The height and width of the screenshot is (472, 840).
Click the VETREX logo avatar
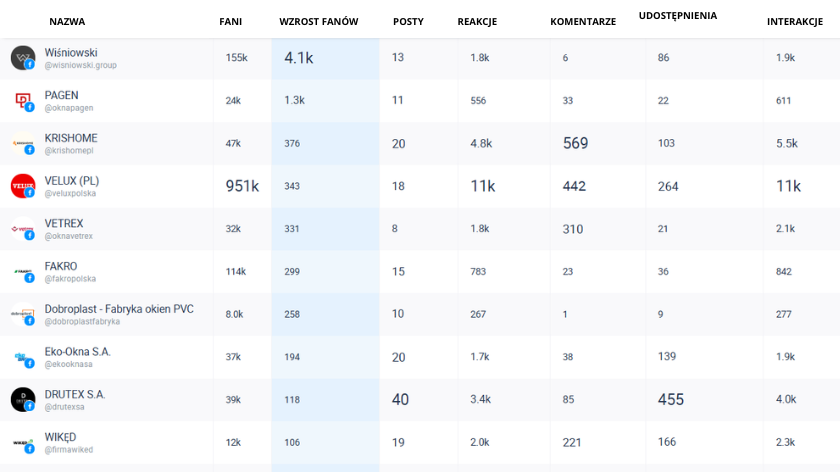[23, 229]
